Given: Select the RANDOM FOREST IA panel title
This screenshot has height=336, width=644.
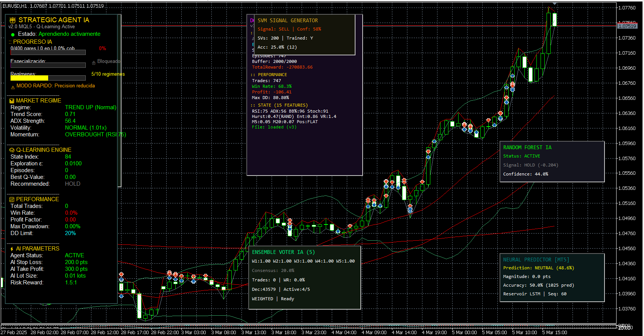Looking at the screenshot, I should click(527, 148).
